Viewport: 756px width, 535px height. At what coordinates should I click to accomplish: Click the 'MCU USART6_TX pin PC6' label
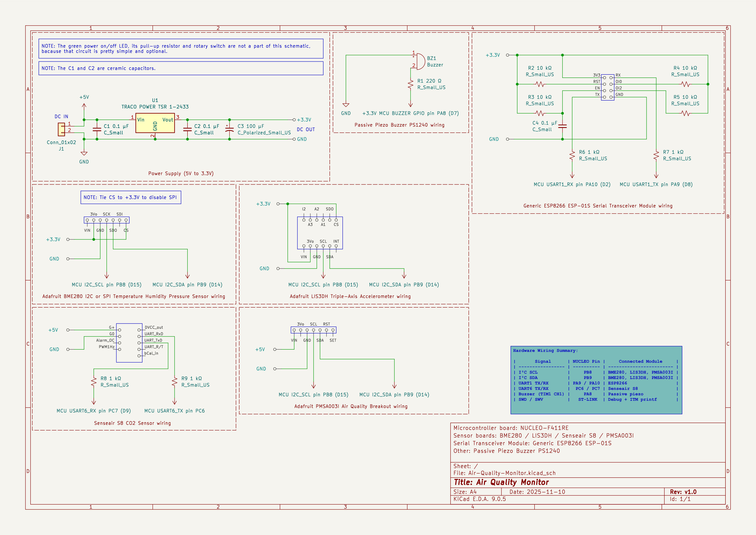(174, 411)
